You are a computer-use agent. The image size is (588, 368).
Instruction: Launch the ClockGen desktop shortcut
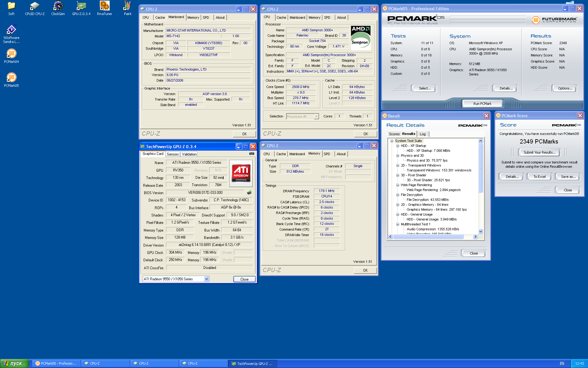[x=58, y=9]
